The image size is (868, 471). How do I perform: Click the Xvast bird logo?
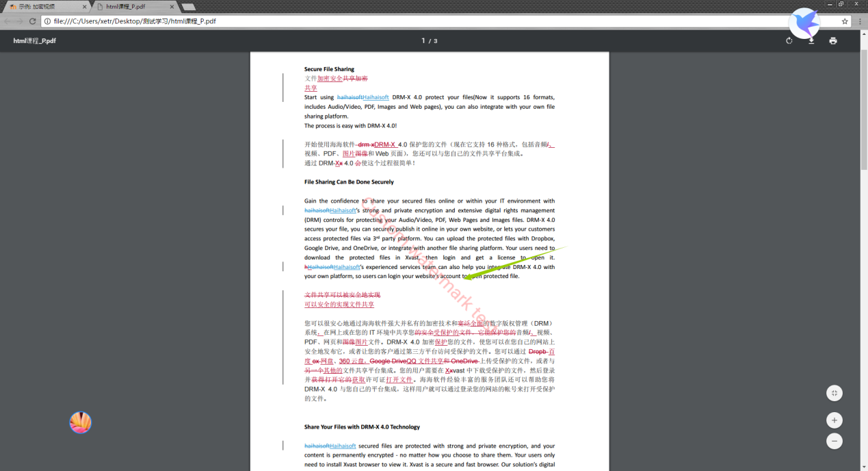coord(804,24)
